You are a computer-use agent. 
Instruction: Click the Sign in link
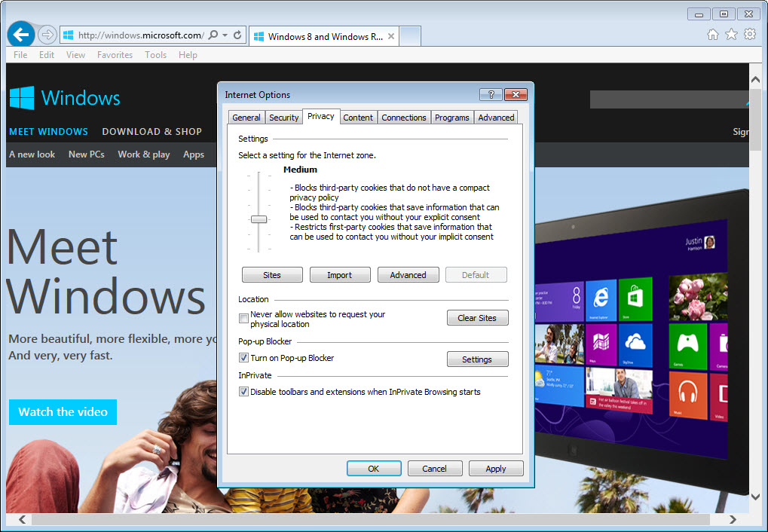(x=741, y=131)
